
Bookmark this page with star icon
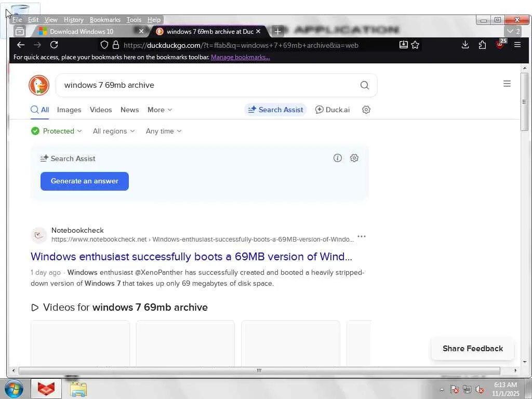click(x=415, y=45)
